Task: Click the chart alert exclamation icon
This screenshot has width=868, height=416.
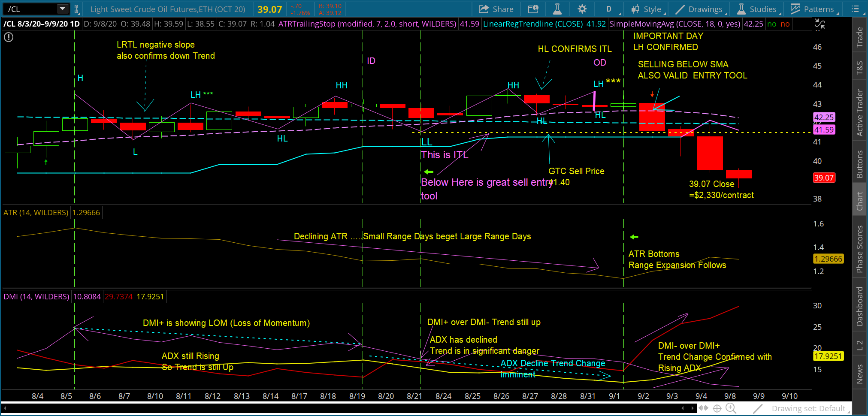Action: pos(9,37)
